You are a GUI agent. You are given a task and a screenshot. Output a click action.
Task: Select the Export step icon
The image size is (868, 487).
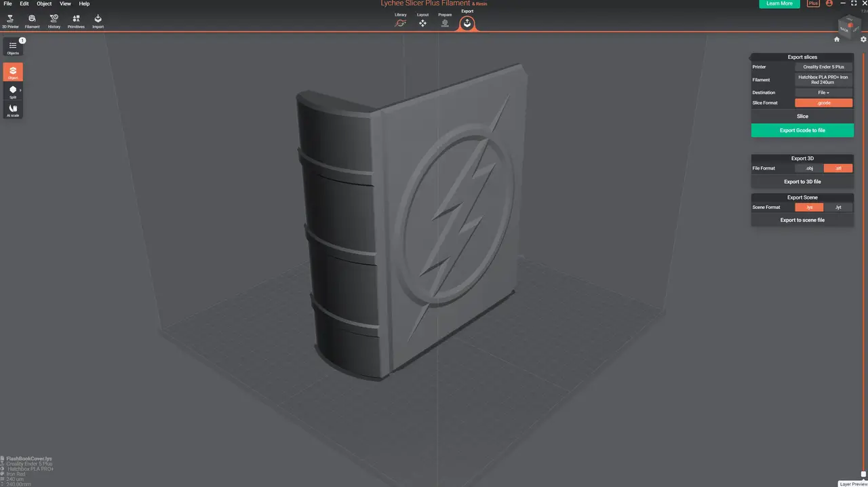pos(467,22)
